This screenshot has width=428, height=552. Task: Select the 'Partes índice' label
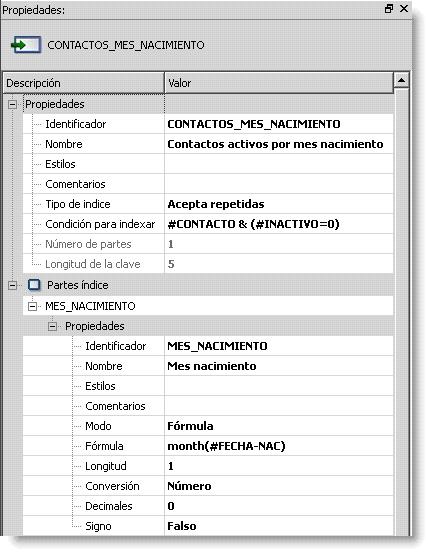click(x=78, y=285)
